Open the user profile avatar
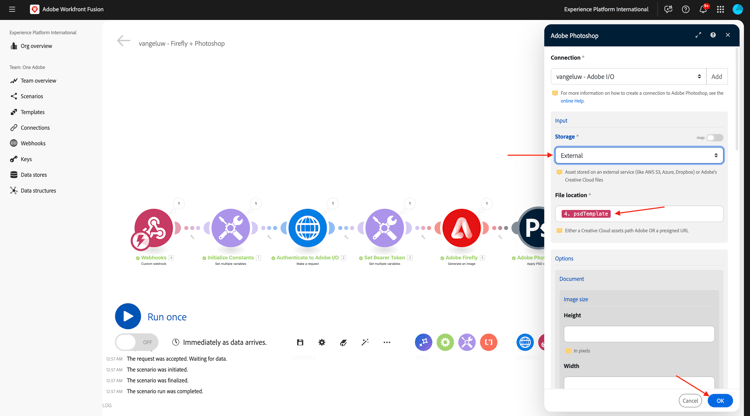750x416 pixels. 738,9
